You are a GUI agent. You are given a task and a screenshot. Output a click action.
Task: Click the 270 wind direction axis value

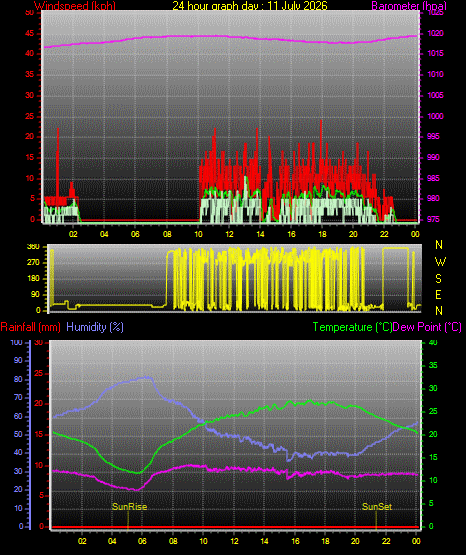point(33,263)
